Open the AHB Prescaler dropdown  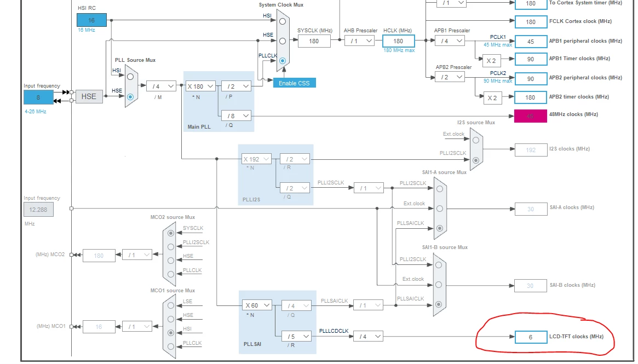[x=360, y=41]
